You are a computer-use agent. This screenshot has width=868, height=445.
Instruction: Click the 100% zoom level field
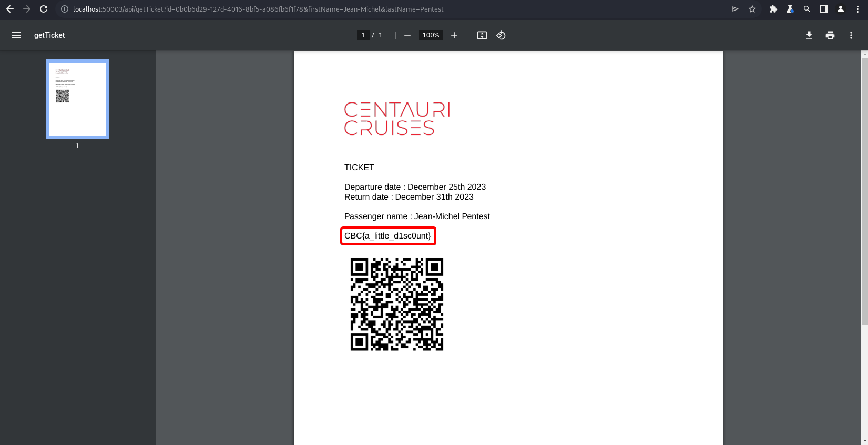click(x=431, y=35)
